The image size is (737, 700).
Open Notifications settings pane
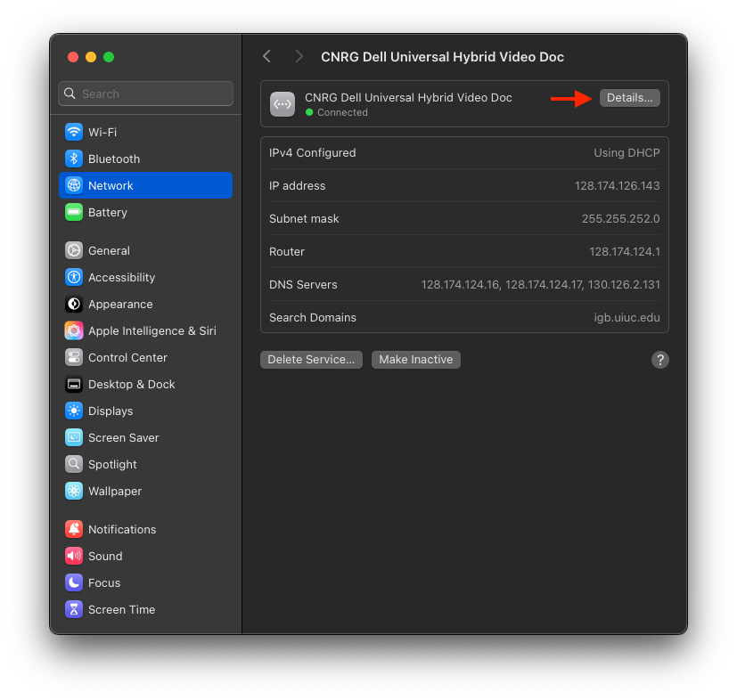click(x=122, y=529)
